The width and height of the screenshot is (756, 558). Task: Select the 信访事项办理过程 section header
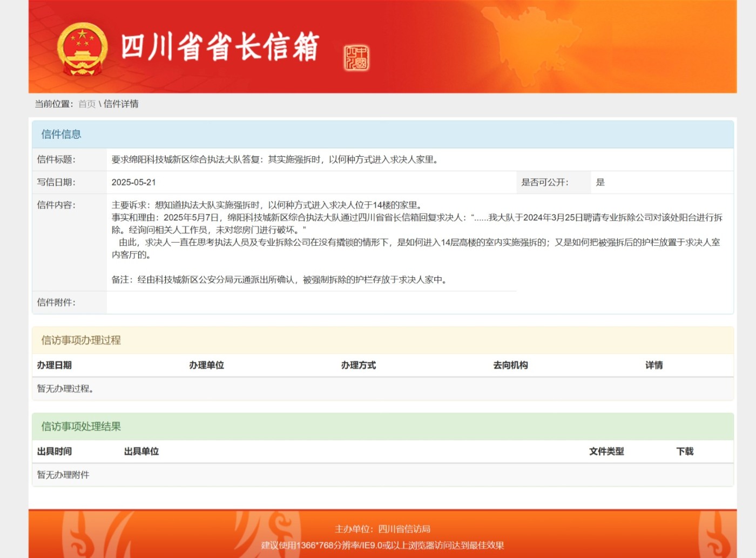(81, 340)
